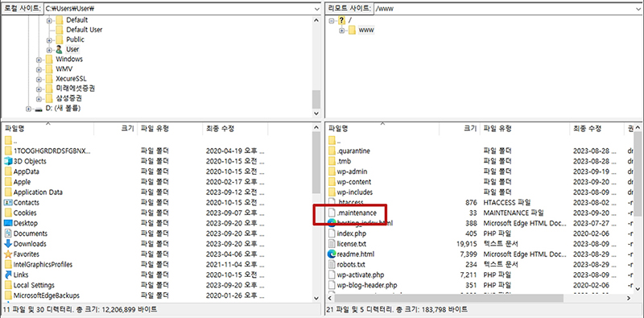Select the index.php file icon

pos(332,233)
